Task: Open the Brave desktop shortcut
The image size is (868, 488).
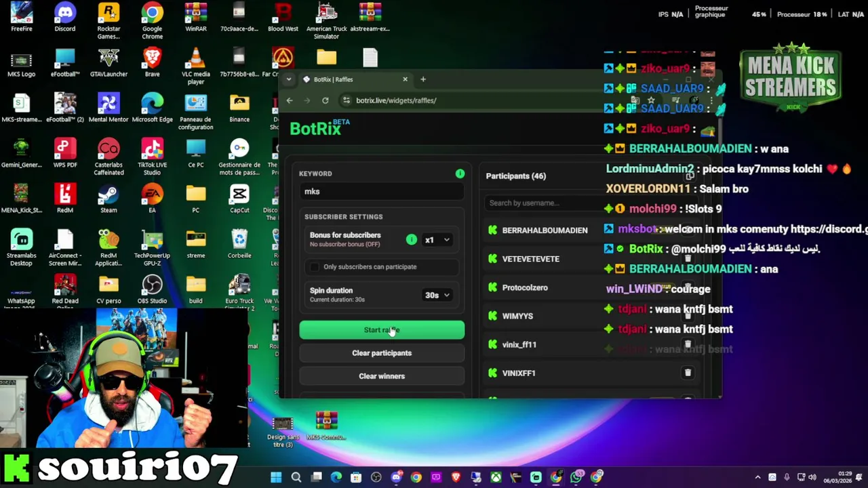Action: point(152,63)
